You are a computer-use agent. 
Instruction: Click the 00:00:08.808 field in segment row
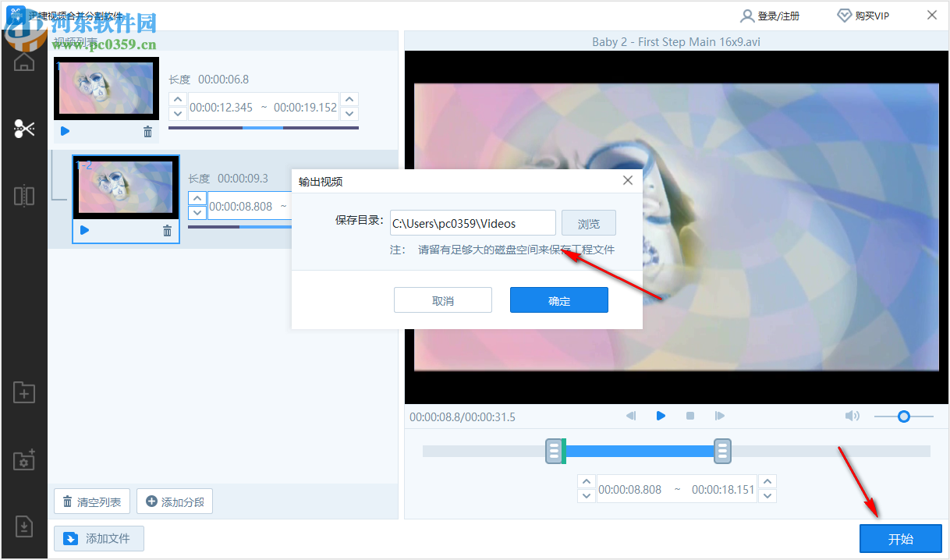click(241, 206)
